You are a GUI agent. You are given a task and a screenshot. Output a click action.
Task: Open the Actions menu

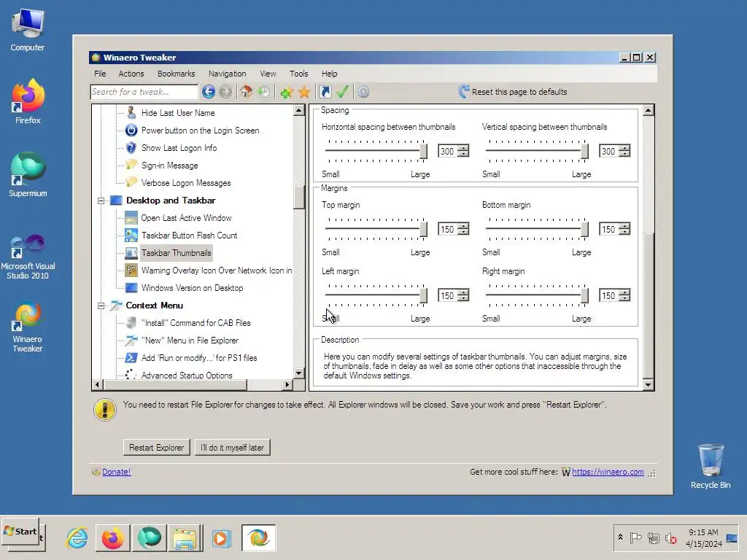[x=131, y=74]
